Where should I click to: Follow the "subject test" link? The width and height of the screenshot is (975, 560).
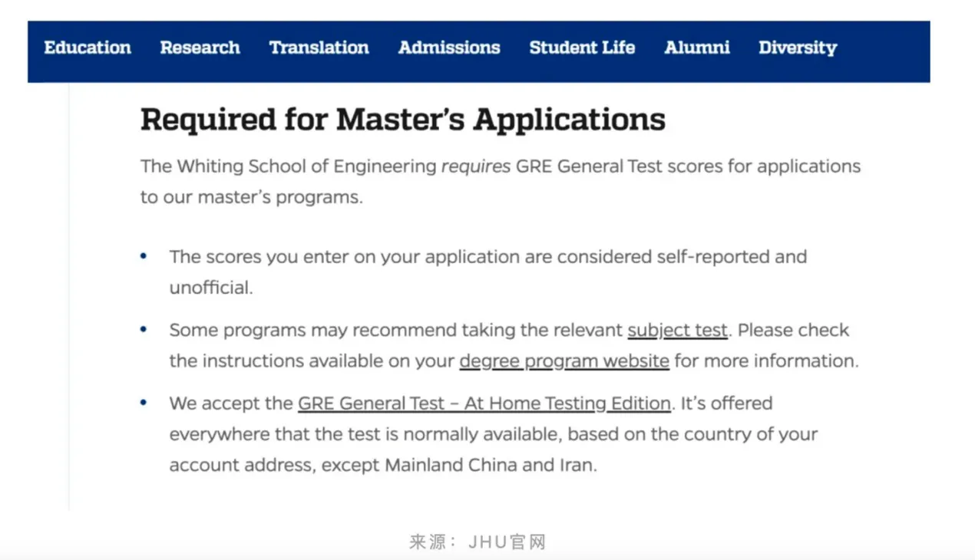[x=677, y=330]
